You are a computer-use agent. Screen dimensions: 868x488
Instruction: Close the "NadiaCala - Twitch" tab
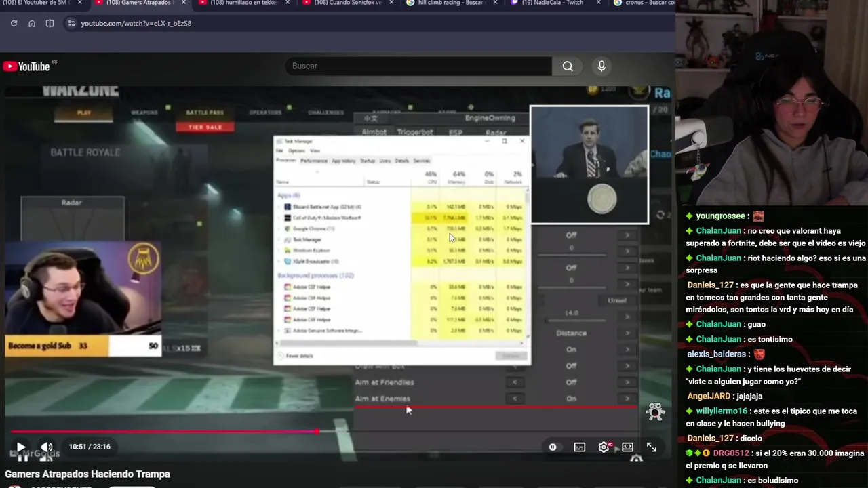(x=599, y=3)
